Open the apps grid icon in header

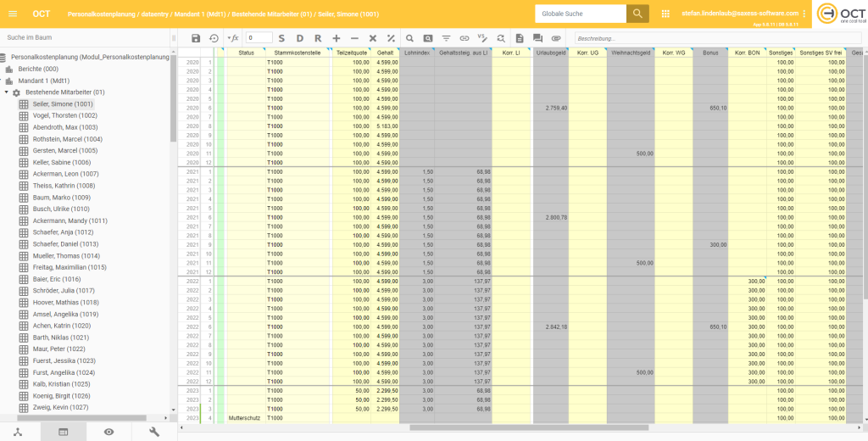coord(665,14)
